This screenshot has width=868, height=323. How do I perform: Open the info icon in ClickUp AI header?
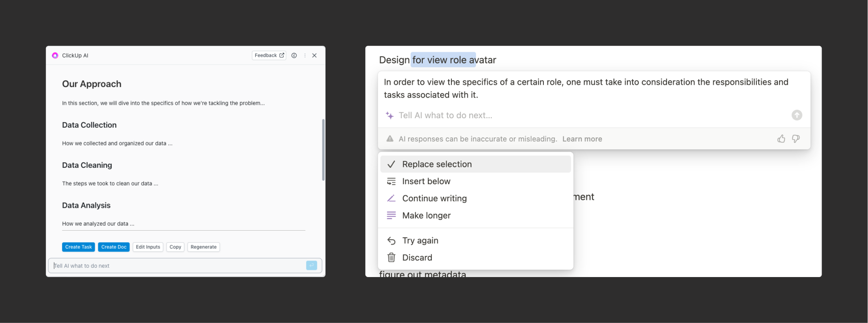point(294,56)
